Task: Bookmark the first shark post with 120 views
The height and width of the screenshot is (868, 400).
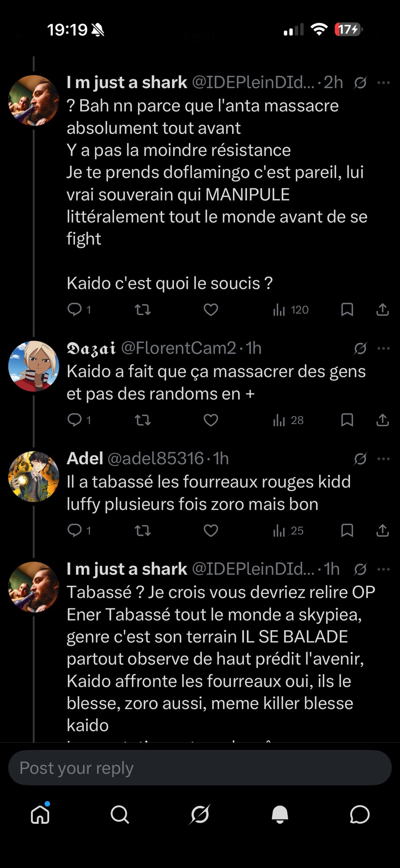Action: [x=347, y=310]
